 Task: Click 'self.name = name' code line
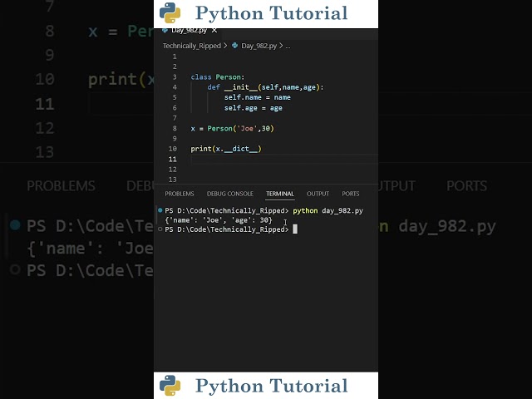click(257, 97)
